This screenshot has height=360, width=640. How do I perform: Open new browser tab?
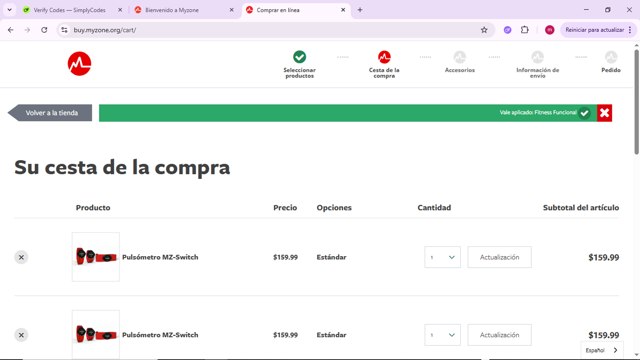pyautogui.click(x=360, y=10)
